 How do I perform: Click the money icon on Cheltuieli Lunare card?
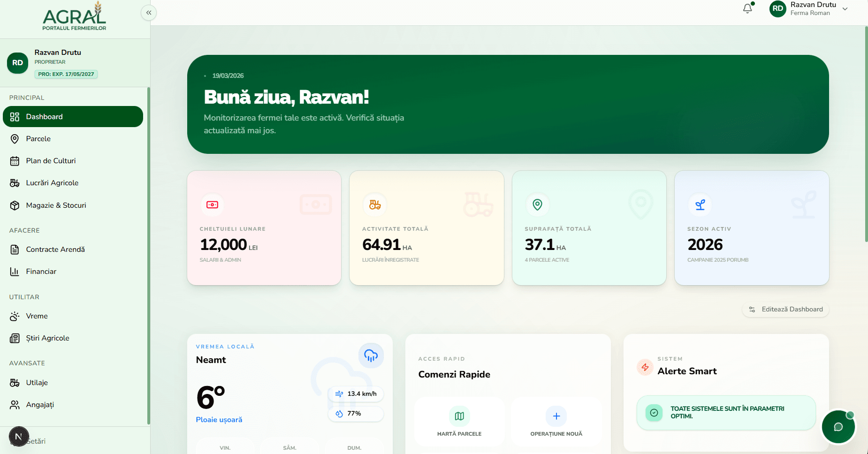click(213, 205)
